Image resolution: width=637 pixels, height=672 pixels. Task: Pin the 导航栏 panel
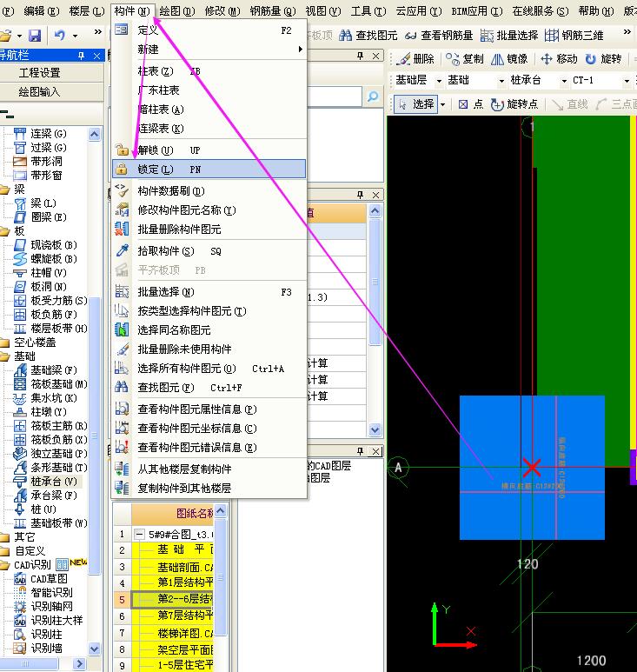[81, 56]
